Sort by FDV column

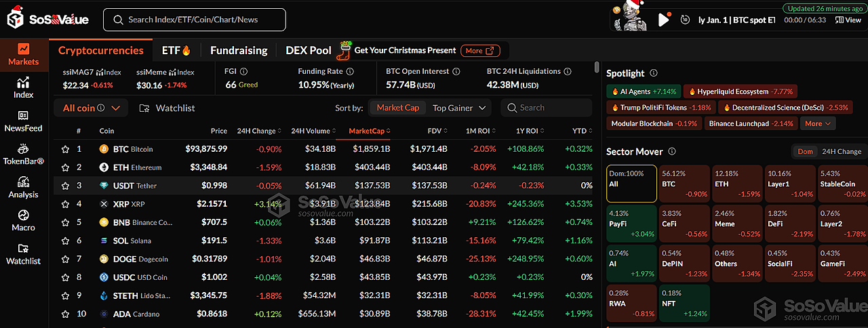(x=438, y=131)
